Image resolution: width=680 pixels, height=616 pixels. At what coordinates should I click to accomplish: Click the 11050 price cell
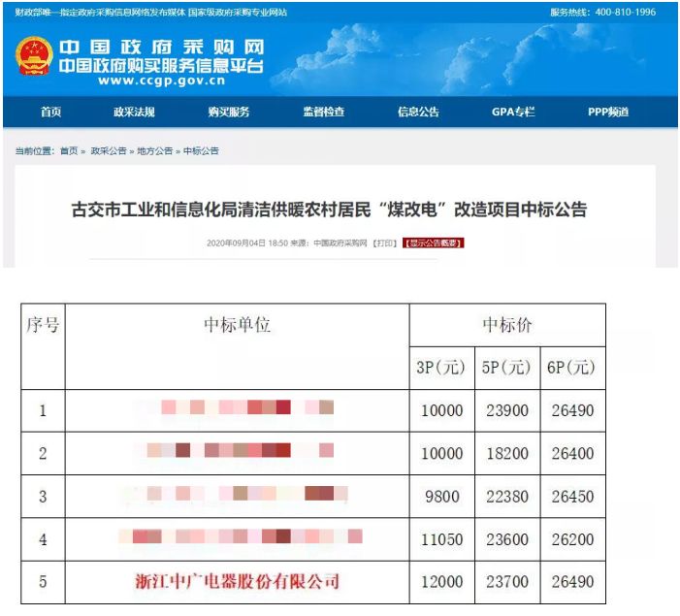(x=442, y=539)
